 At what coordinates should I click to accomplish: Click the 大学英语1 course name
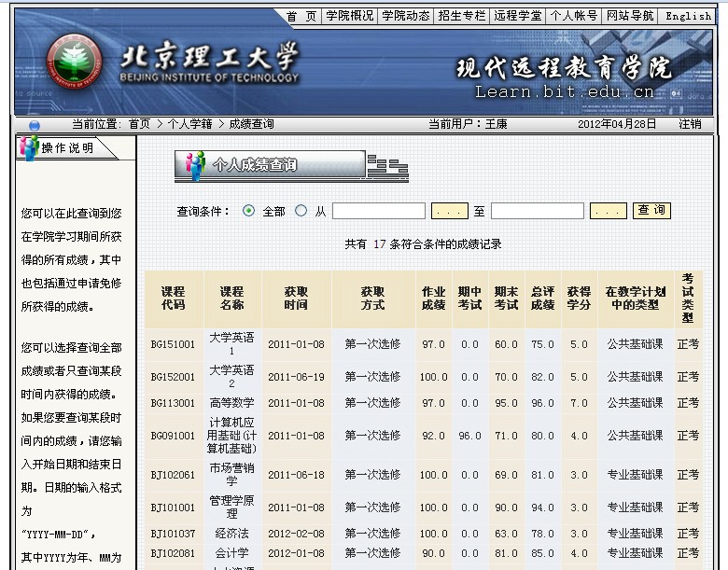coord(231,344)
